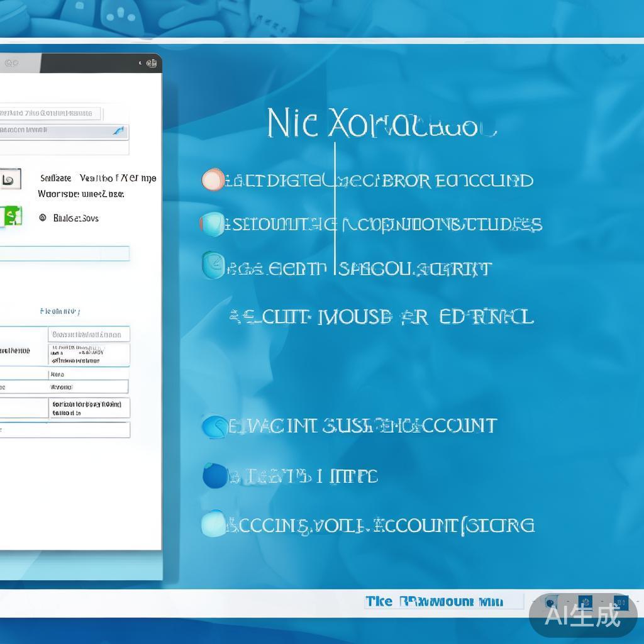
Task: Select the radio button beside 'Bialce:.3ovs'
Action: pos(43,218)
